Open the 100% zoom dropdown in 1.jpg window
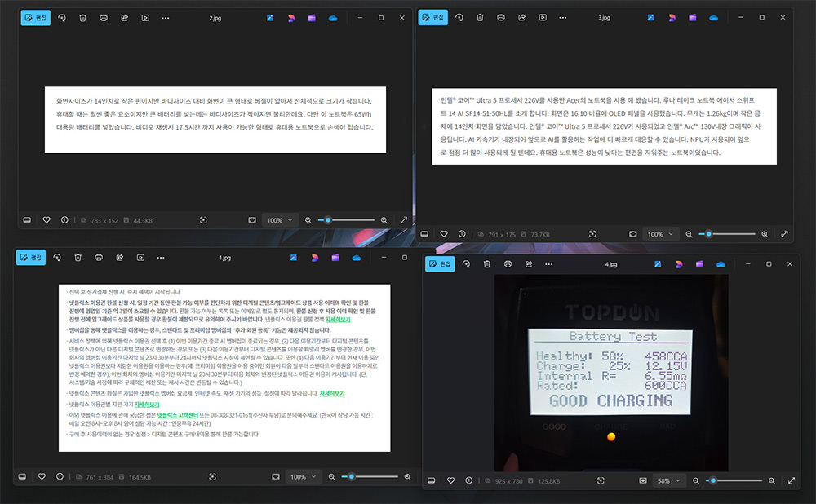The width and height of the screenshot is (816, 504). coord(304,476)
